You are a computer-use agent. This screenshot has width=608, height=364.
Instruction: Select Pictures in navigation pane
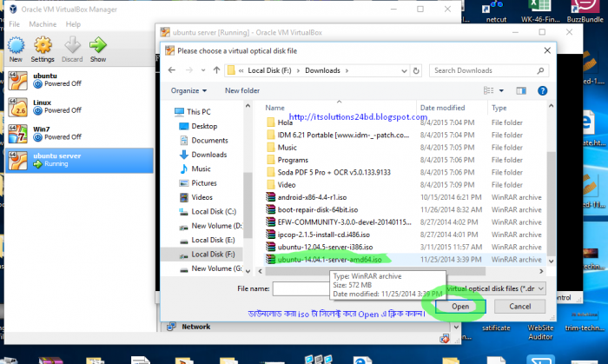point(198,183)
